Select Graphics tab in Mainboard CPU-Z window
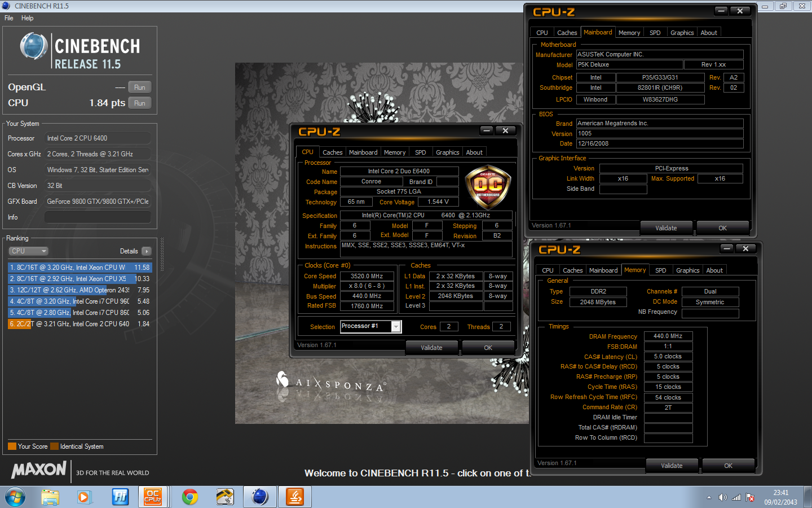 coord(682,33)
